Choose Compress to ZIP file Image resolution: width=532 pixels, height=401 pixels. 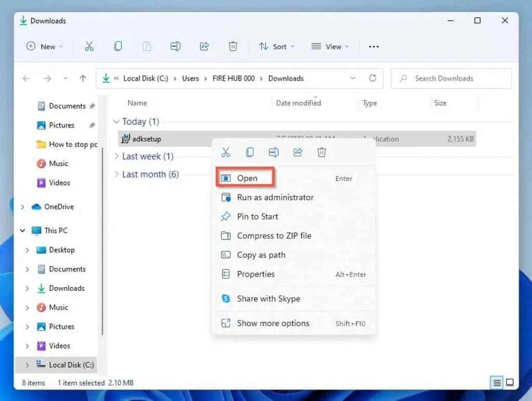pyautogui.click(x=274, y=236)
